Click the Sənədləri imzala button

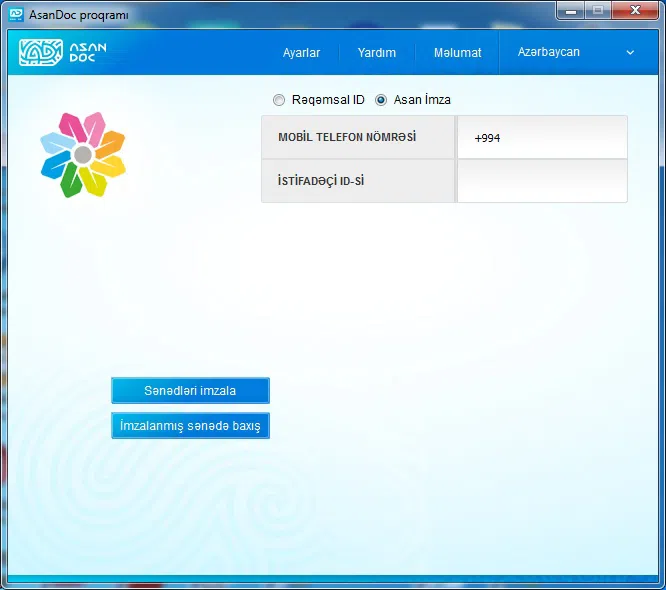point(190,390)
